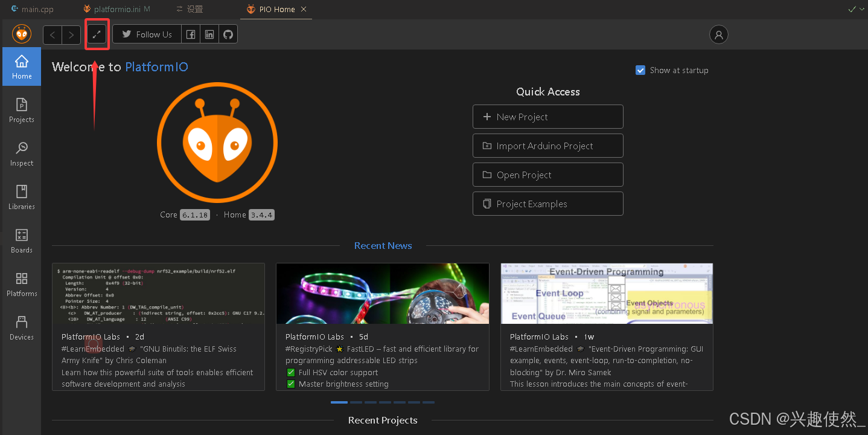868x435 pixels.
Task: Click the Recent Projects heading
Action: [x=383, y=420]
